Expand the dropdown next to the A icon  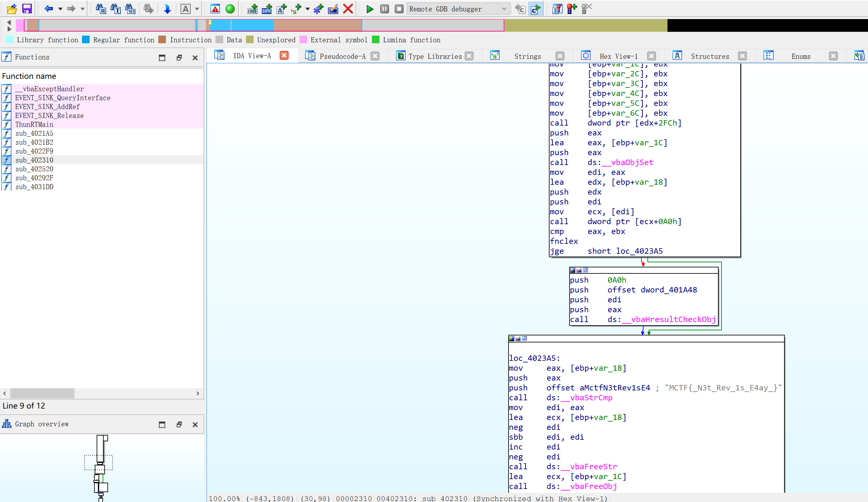(x=197, y=9)
